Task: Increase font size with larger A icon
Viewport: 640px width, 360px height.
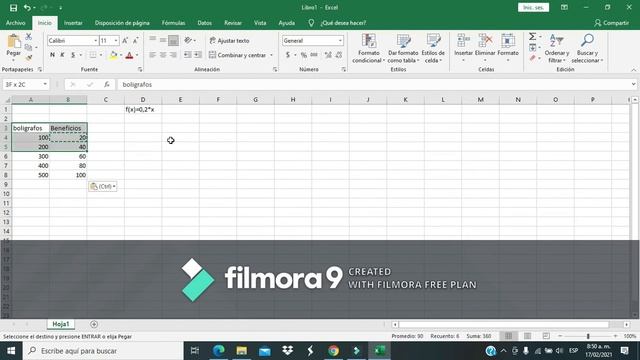Action: (x=125, y=40)
